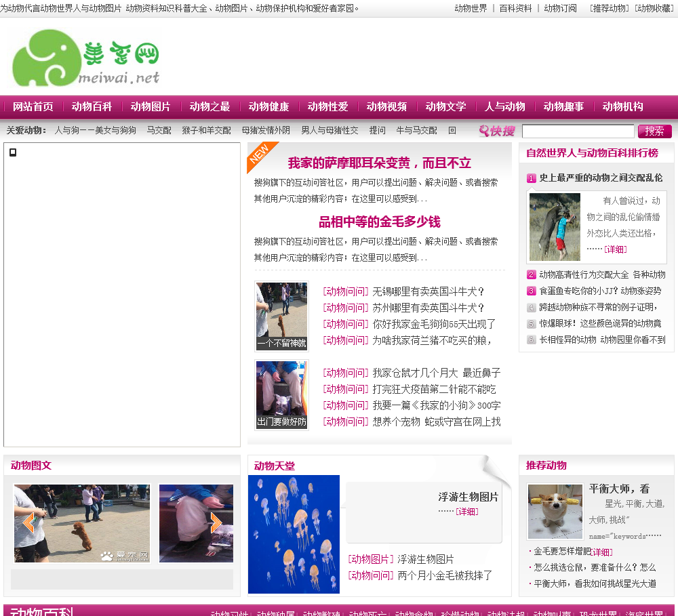Click [详细] link in ranking summary

(x=616, y=249)
